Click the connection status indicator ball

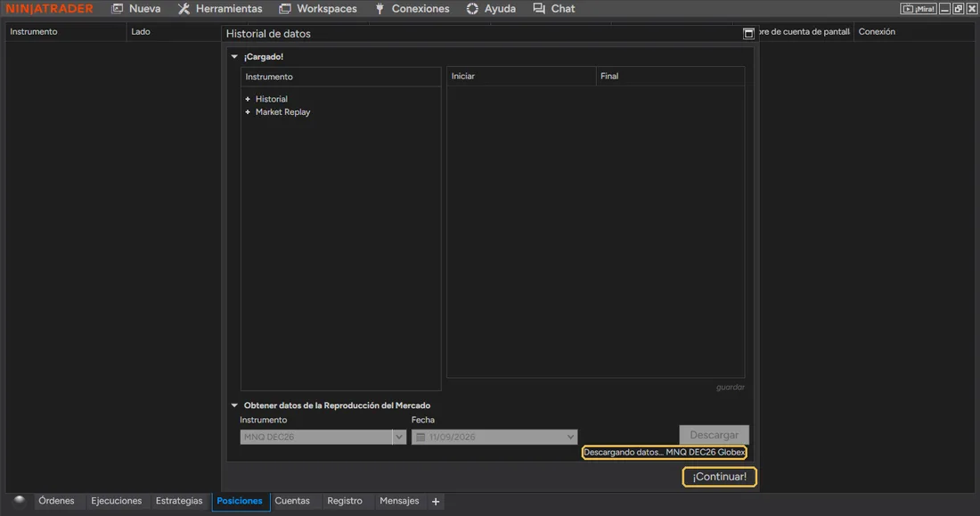20,500
